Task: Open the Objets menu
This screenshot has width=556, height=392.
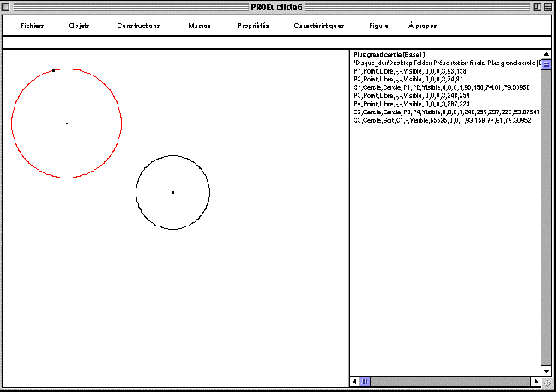Action: 79,26
